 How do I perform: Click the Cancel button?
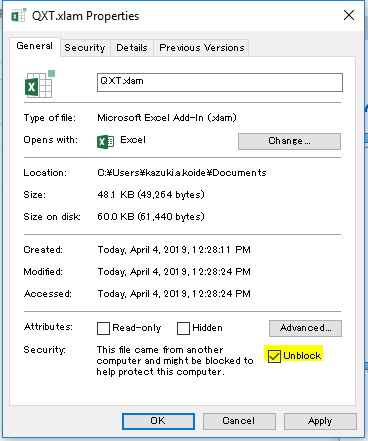(239, 421)
